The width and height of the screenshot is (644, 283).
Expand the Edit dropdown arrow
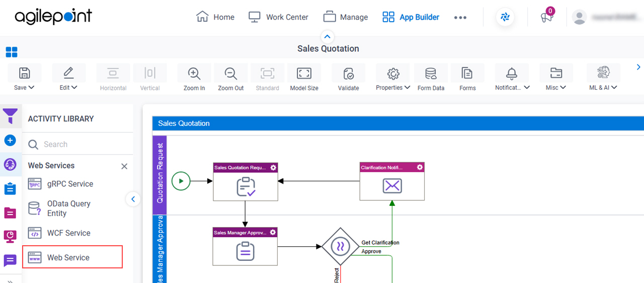[x=75, y=87]
